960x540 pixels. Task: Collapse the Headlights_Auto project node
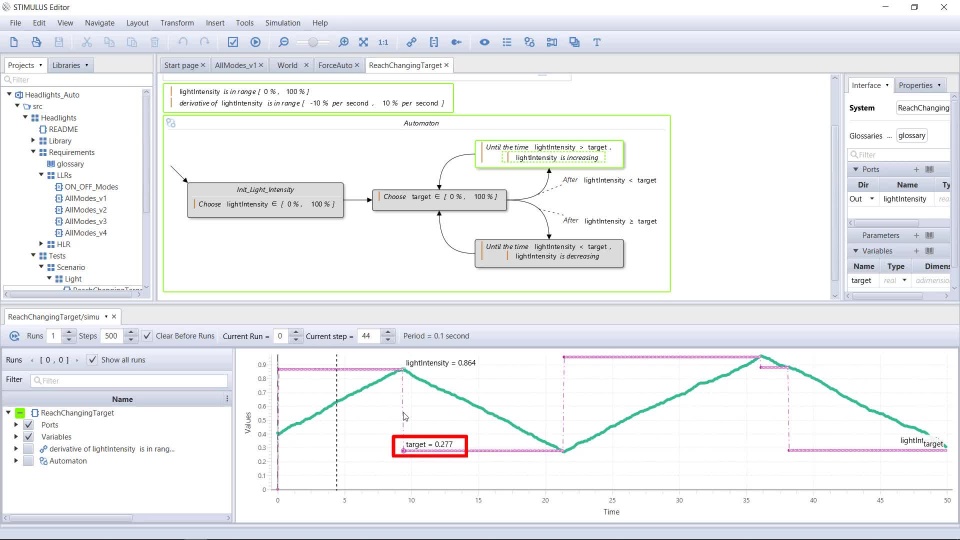(9, 94)
